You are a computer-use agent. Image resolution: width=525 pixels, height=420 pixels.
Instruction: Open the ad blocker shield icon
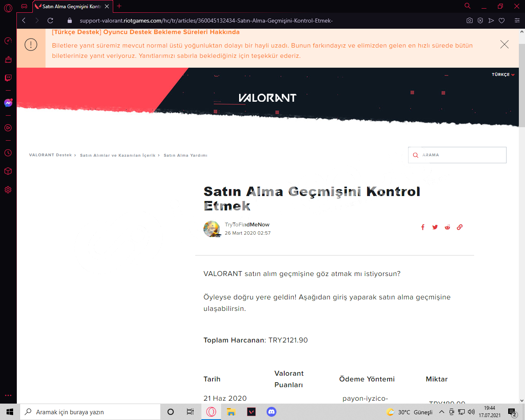point(480,21)
